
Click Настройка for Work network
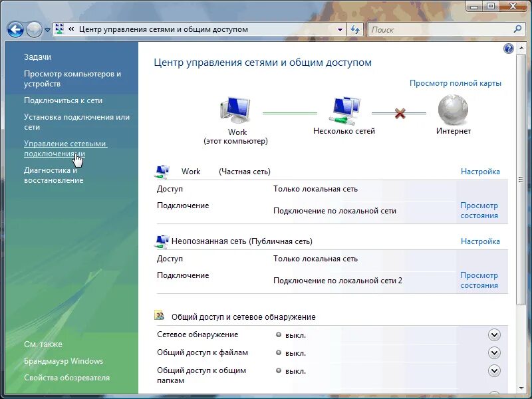tap(480, 172)
